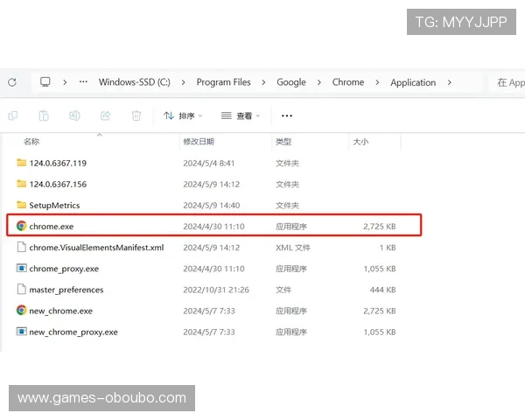
Task: Click date 2024/5/9 14:40 of SetupMetrics
Action: [x=211, y=206]
